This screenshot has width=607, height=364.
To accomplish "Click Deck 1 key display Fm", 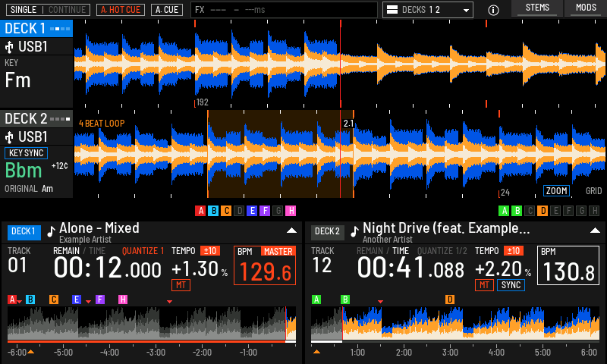I will pos(17,80).
